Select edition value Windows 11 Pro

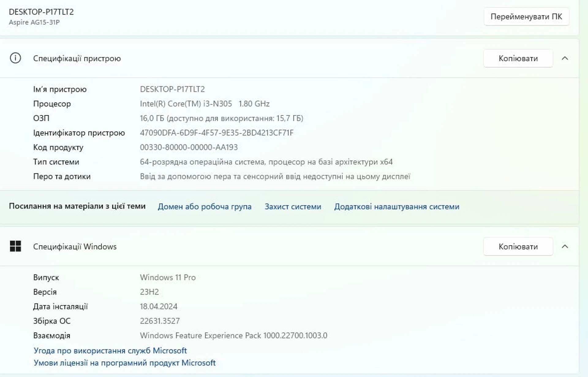coord(168,277)
